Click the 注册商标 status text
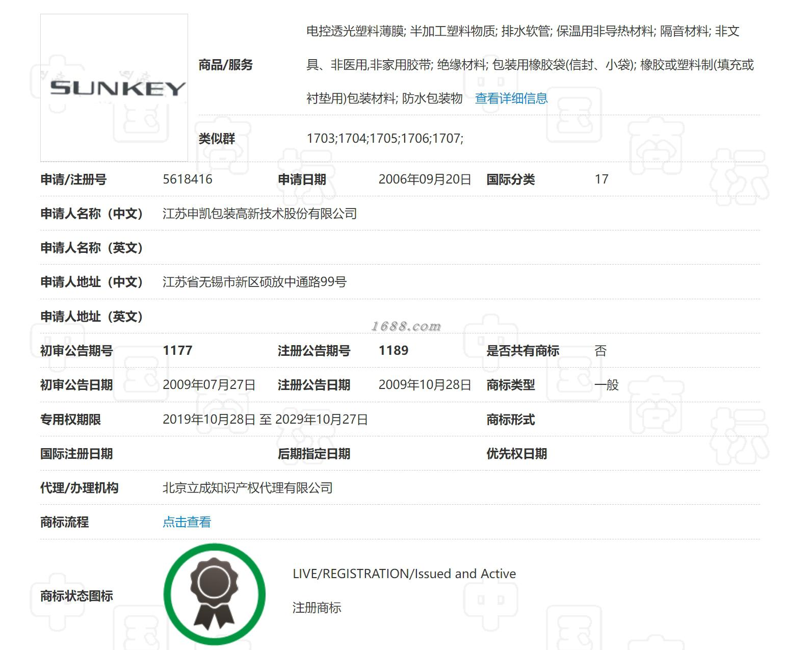The height and width of the screenshot is (650, 812). pos(317,608)
